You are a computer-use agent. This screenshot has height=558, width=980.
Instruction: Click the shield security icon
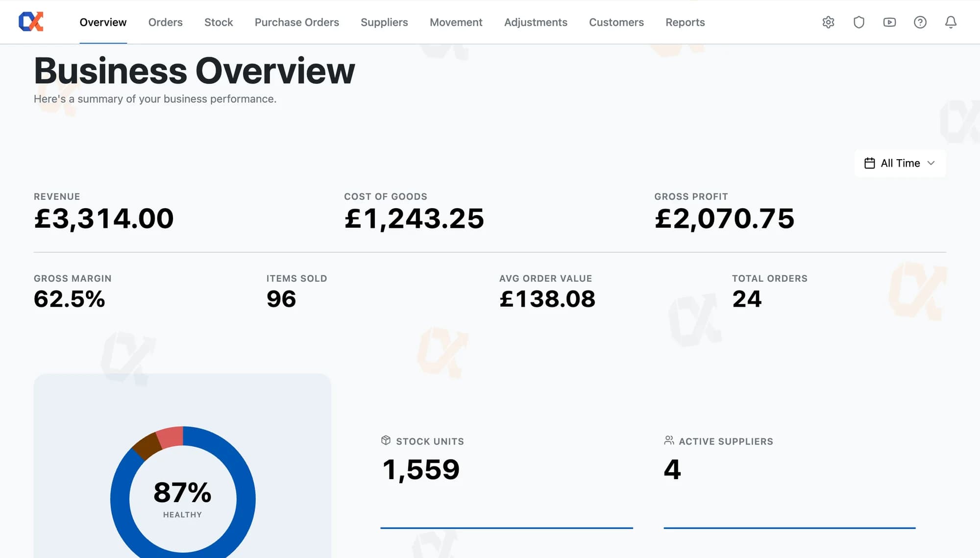click(x=859, y=22)
